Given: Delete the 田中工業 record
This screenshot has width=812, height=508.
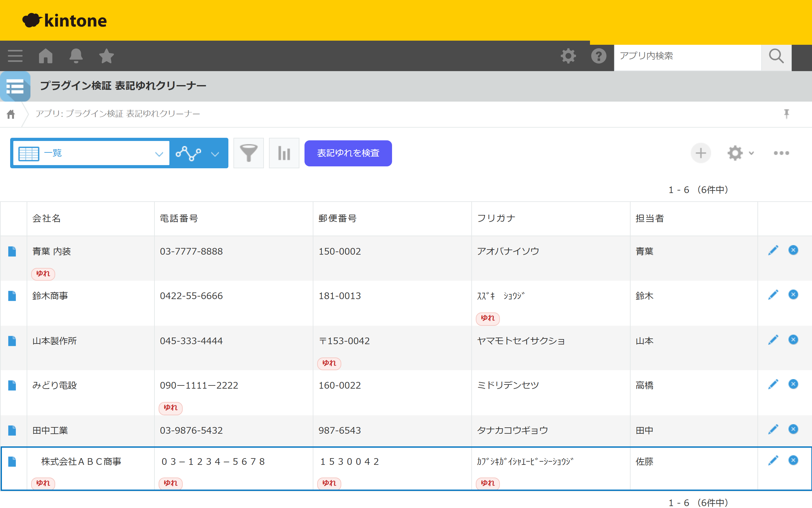Looking at the screenshot, I should tap(793, 429).
